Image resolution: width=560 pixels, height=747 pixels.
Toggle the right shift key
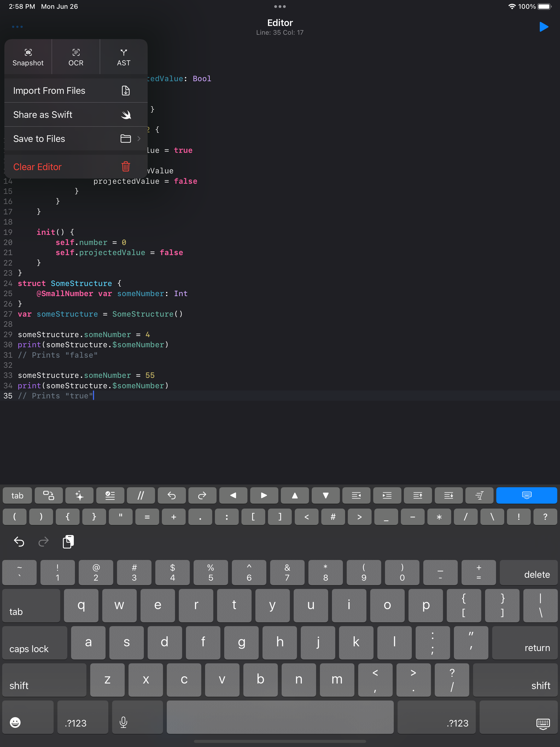tap(515, 680)
